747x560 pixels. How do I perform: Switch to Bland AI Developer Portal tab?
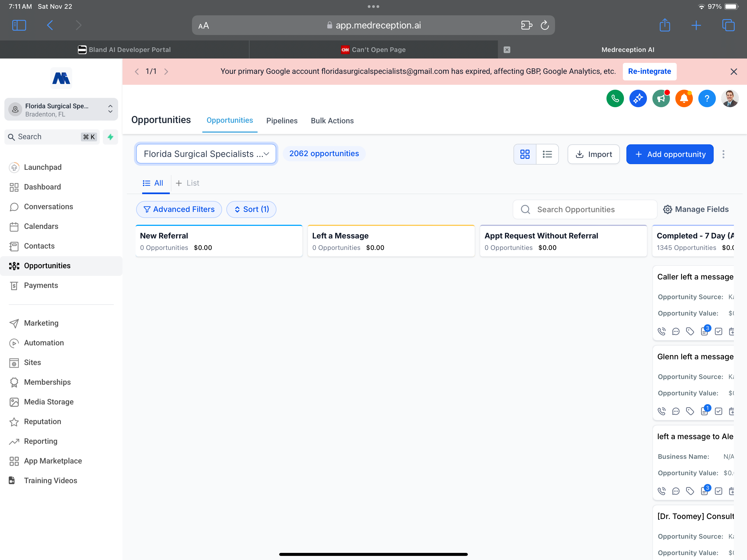click(124, 50)
